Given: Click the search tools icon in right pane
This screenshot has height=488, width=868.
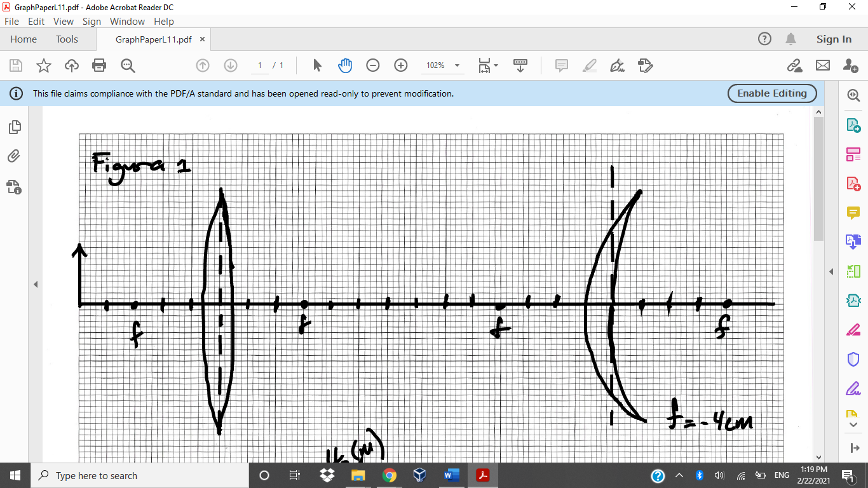Looking at the screenshot, I should [853, 95].
